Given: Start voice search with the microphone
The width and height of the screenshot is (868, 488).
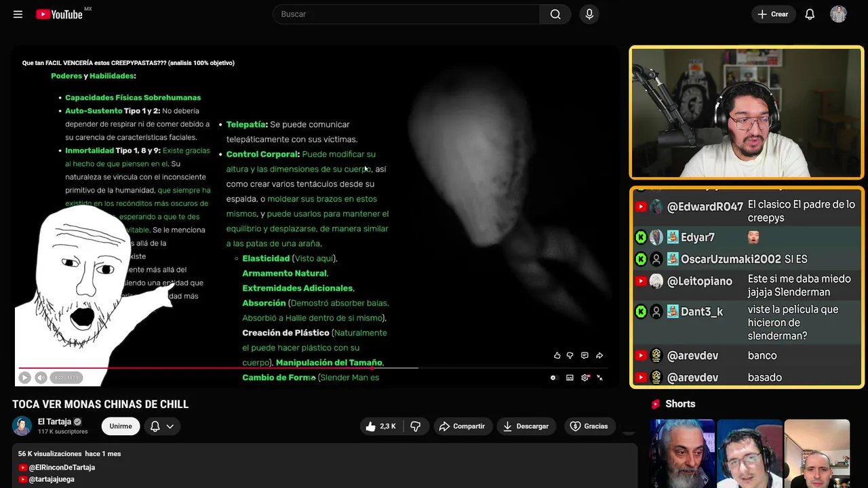Looking at the screenshot, I should point(589,14).
